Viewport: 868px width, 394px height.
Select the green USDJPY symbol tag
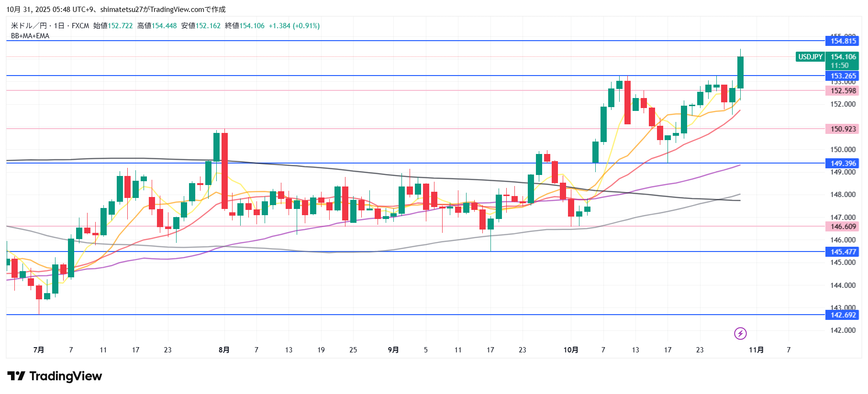[810, 57]
